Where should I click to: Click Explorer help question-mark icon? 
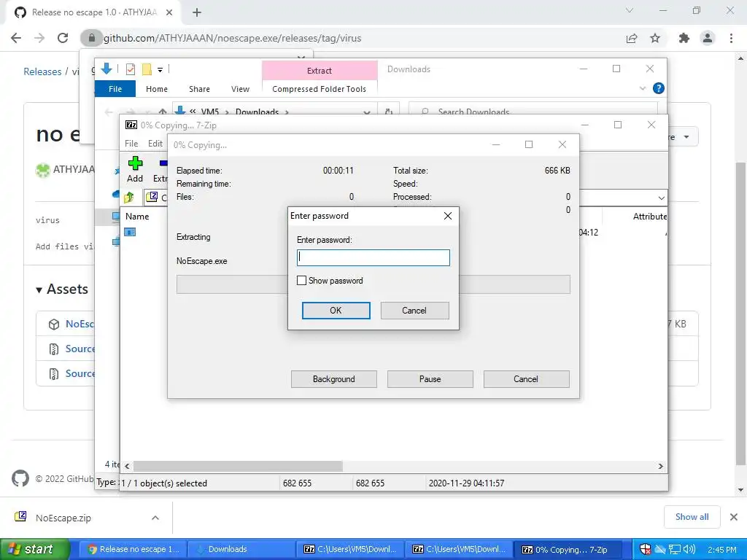(x=659, y=88)
